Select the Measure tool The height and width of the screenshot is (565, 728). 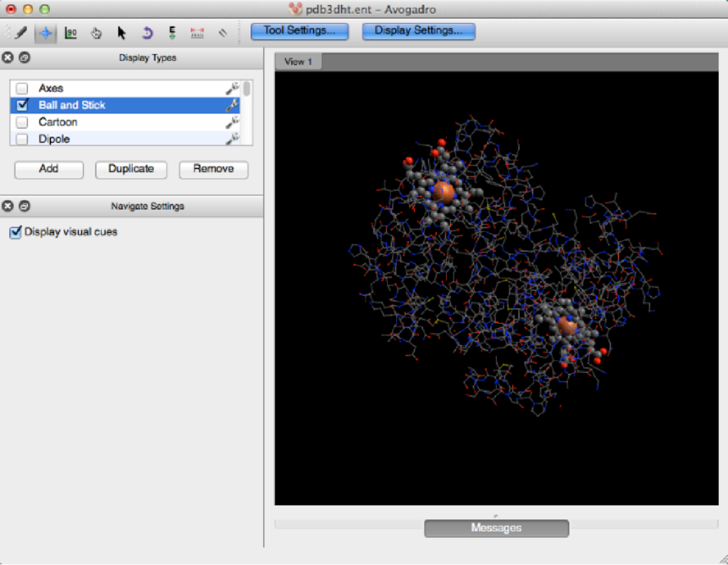pos(197,33)
